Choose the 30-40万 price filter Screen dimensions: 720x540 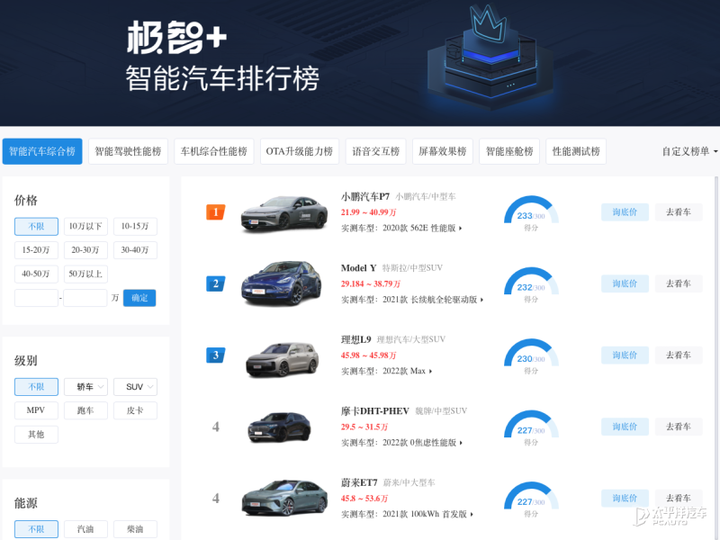click(x=135, y=250)
